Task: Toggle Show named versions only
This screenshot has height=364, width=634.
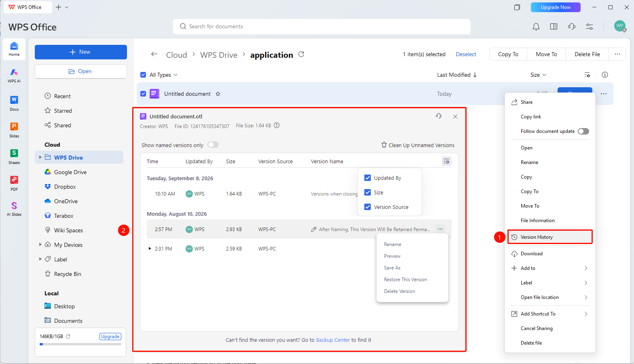Action: [x=213, y=145]
